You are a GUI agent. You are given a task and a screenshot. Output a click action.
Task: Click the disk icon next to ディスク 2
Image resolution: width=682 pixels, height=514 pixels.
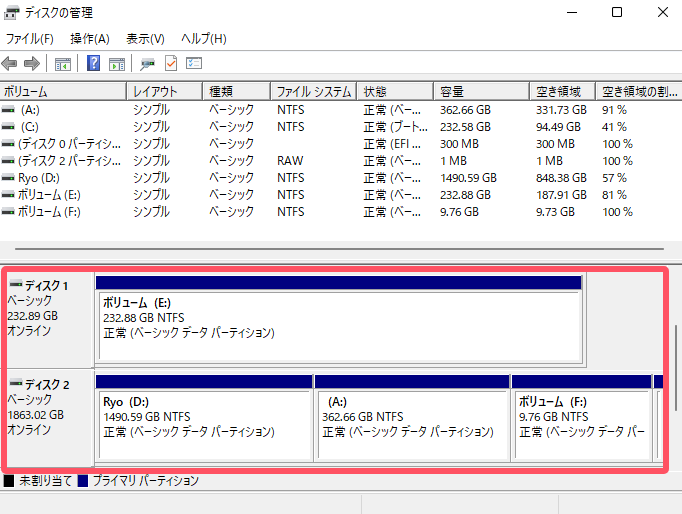tap(16, 383)
